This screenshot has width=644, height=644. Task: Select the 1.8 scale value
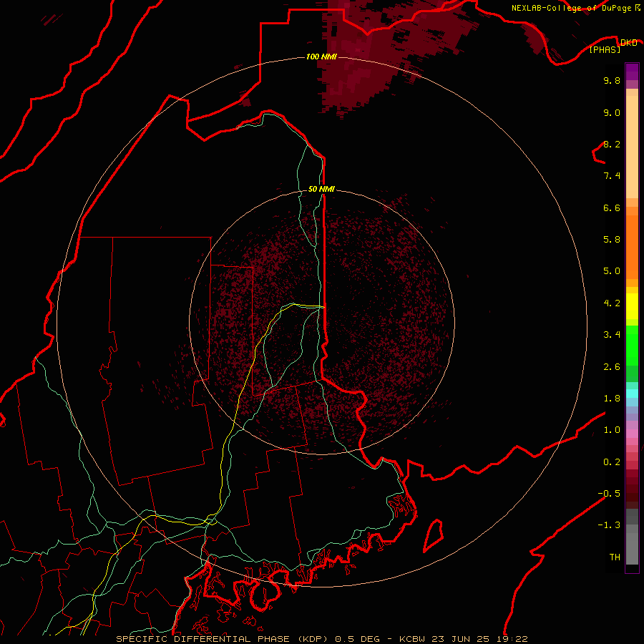click(612, 399)
